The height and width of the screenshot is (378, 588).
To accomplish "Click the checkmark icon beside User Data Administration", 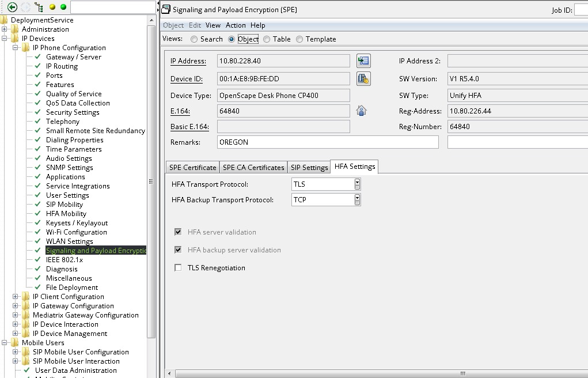I will (26, 370).
